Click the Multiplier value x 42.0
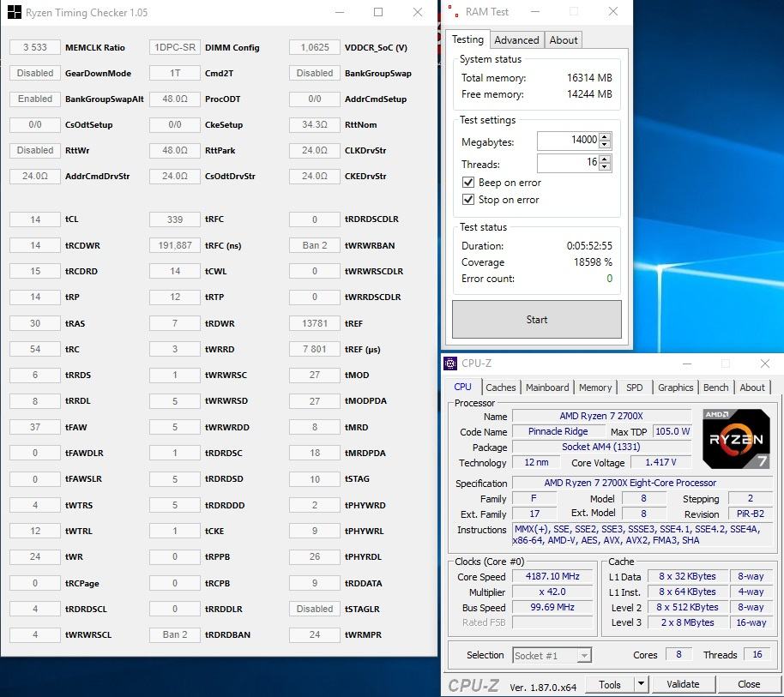 pyautogui.click(x=552, y=592)
